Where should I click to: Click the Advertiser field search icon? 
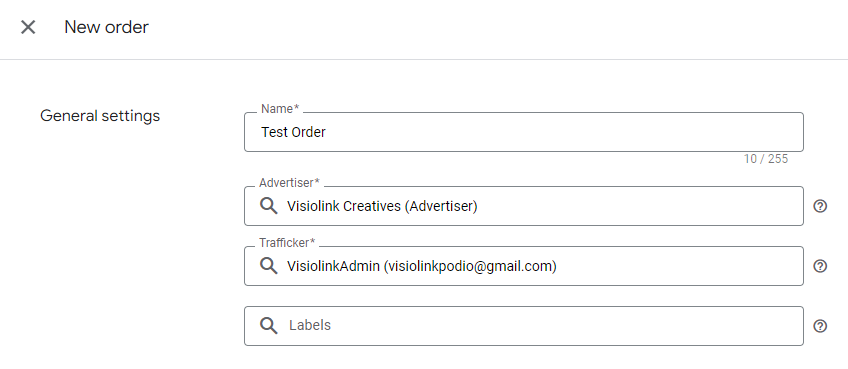point(268,206)
